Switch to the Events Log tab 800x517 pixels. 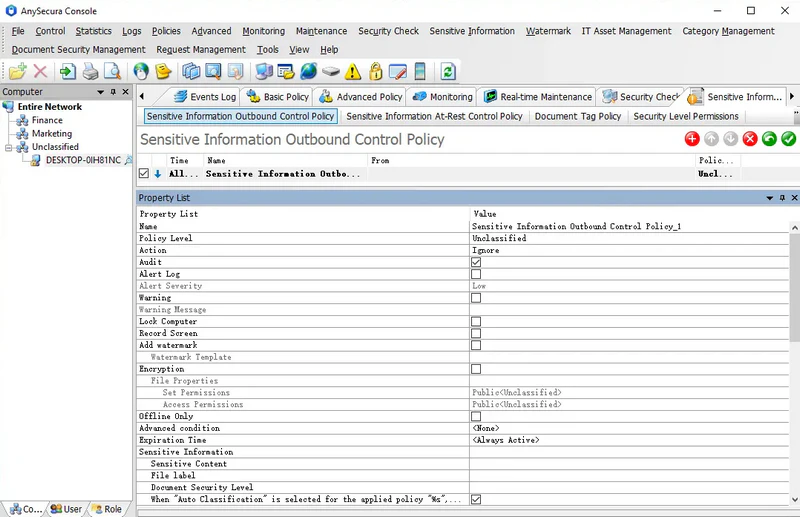[205, 96]
